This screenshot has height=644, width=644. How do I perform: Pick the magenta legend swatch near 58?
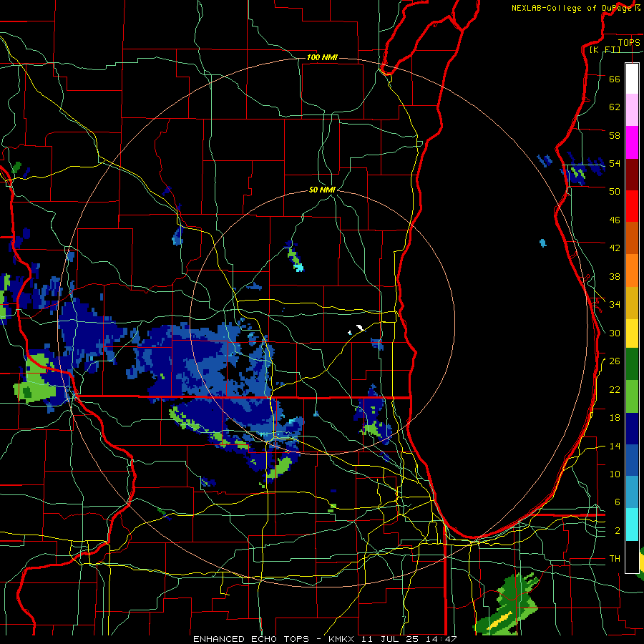632,142
